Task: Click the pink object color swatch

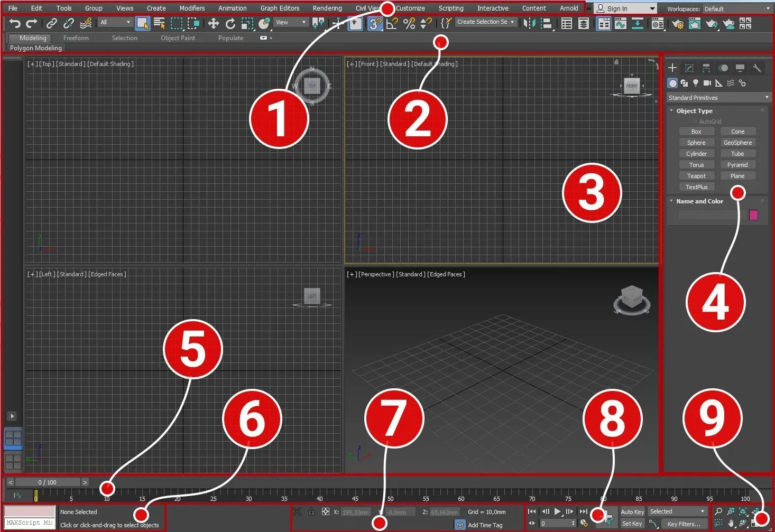Action: [753, 214]
